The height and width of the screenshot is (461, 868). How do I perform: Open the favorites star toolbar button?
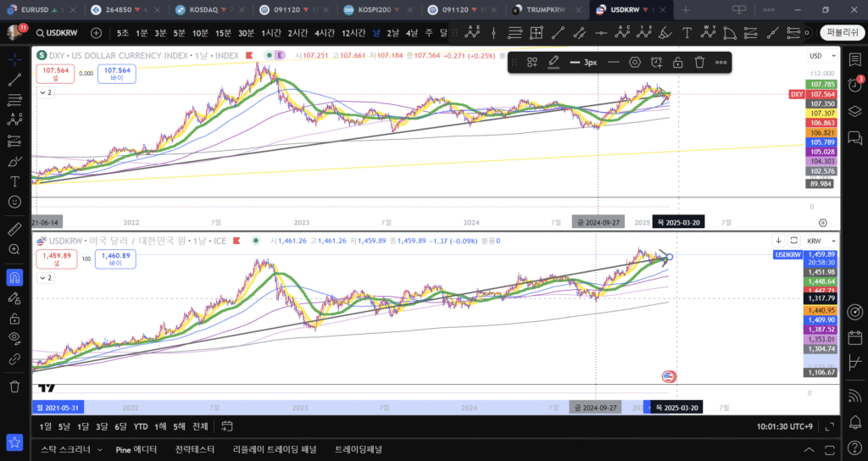(15, 442)
